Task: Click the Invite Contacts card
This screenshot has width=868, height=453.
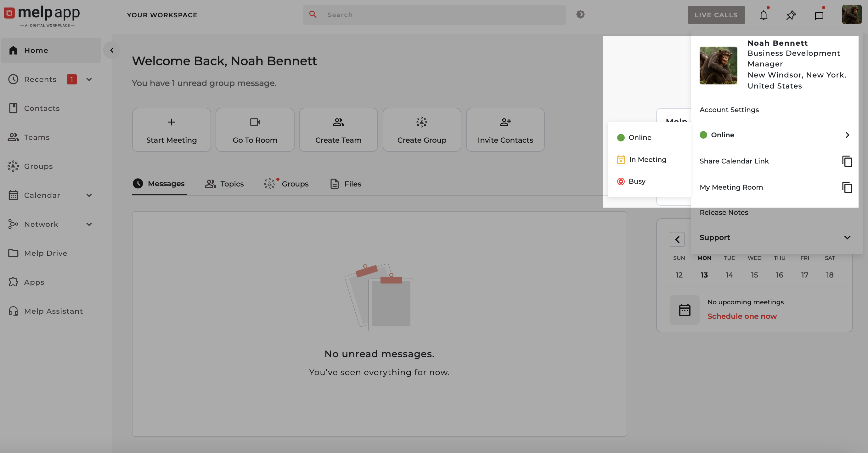Action: (505, 130)
